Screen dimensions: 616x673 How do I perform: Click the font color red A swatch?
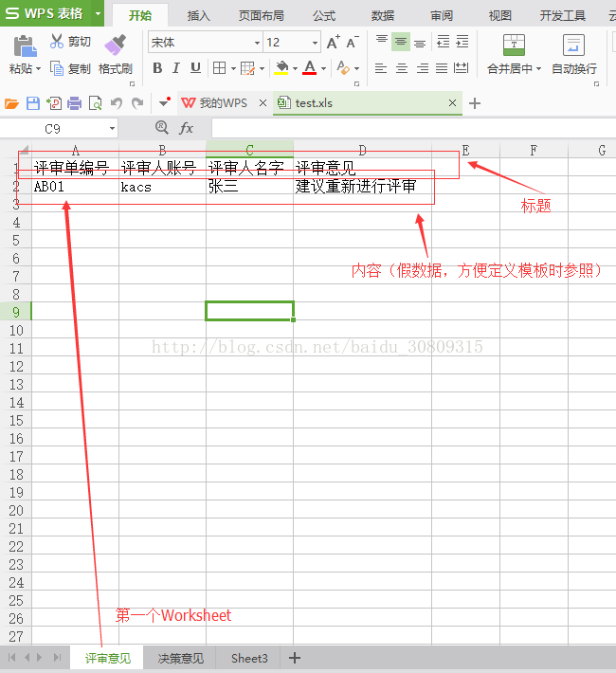[x=309, y=68]
